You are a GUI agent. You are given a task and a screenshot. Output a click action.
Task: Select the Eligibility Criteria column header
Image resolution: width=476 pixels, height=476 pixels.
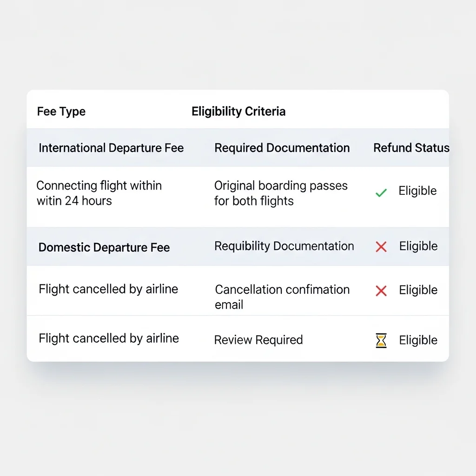click(238, 112)
